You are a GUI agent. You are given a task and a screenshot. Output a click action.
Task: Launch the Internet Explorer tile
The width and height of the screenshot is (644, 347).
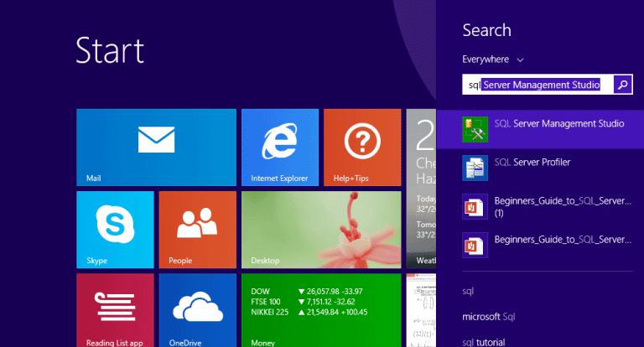(279, 146)
